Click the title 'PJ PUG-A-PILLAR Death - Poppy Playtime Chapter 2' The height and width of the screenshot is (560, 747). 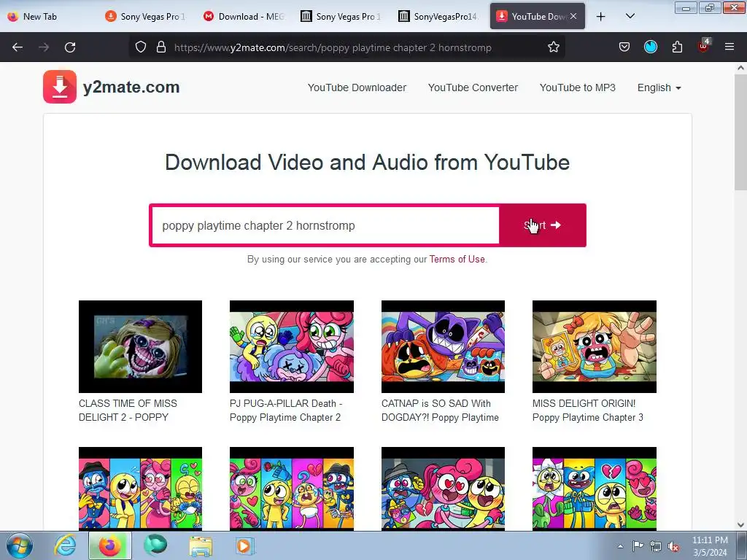click(286, 410)
